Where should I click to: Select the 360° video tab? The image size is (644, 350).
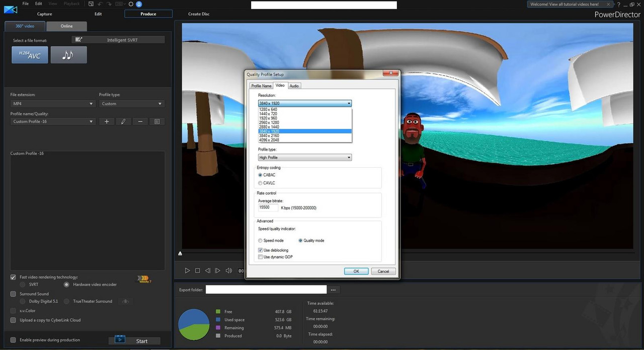25,26
